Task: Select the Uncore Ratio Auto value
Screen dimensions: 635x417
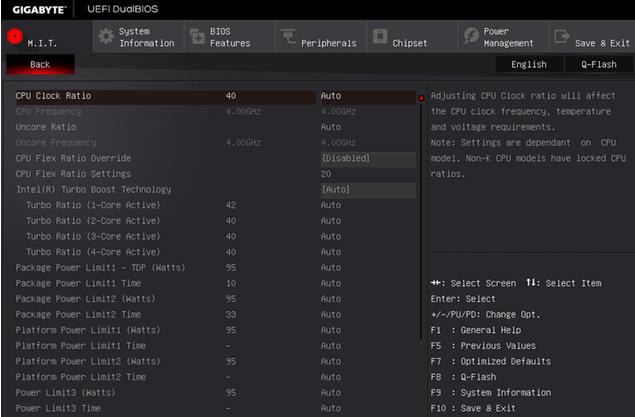Action: 331,127
